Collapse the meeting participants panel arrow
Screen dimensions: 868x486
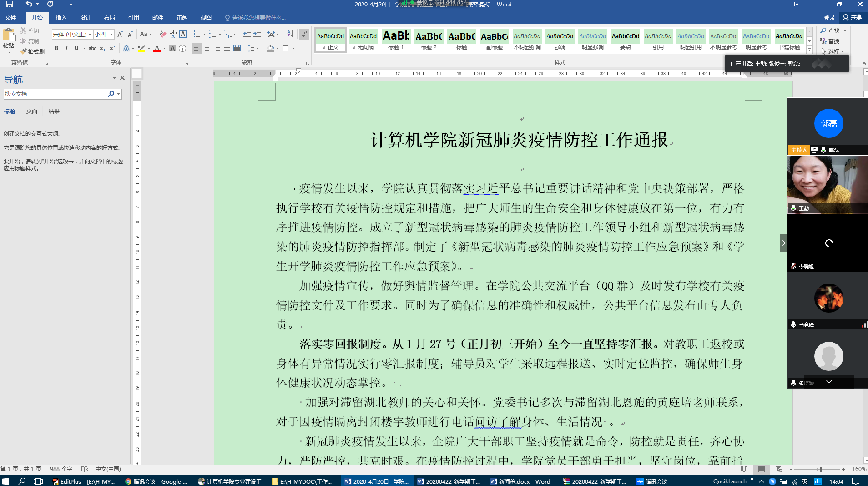pos(783,243)
